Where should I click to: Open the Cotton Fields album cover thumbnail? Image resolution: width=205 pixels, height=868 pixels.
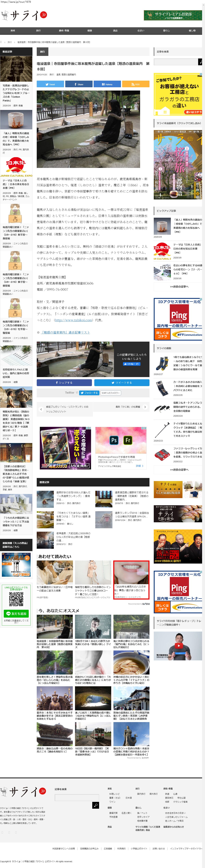[16, 69]
